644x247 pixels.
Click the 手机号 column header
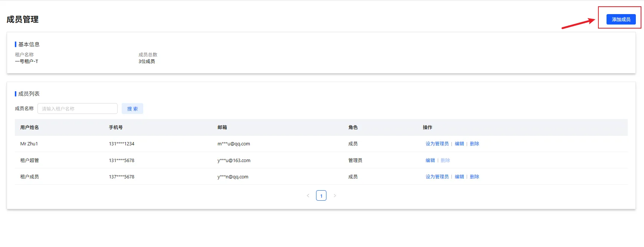click(116, 128)
